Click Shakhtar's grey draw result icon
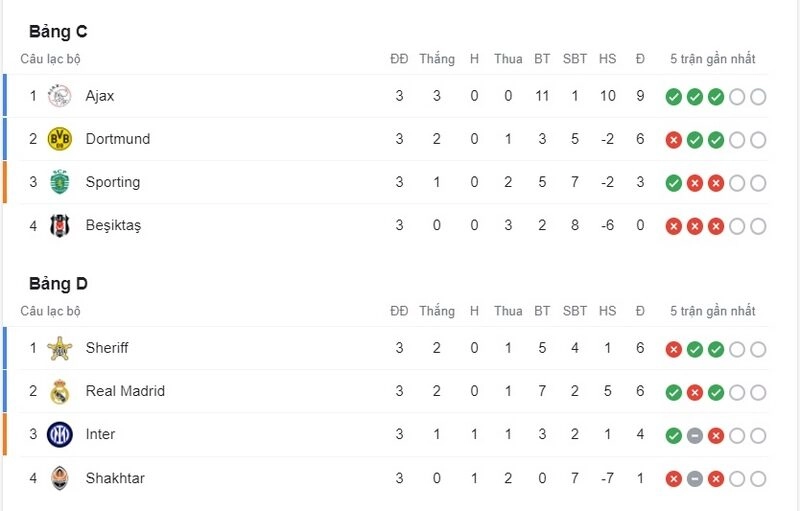Viewport: 800px width, 511px height. pos(694,479)
